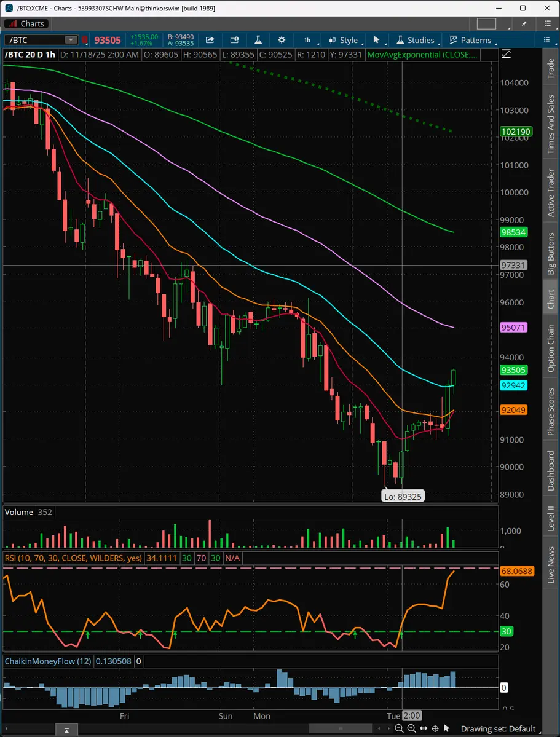560x737 pixels.
Task: Click the zoom in magnifier icon
Action: (x=411, y=728)
